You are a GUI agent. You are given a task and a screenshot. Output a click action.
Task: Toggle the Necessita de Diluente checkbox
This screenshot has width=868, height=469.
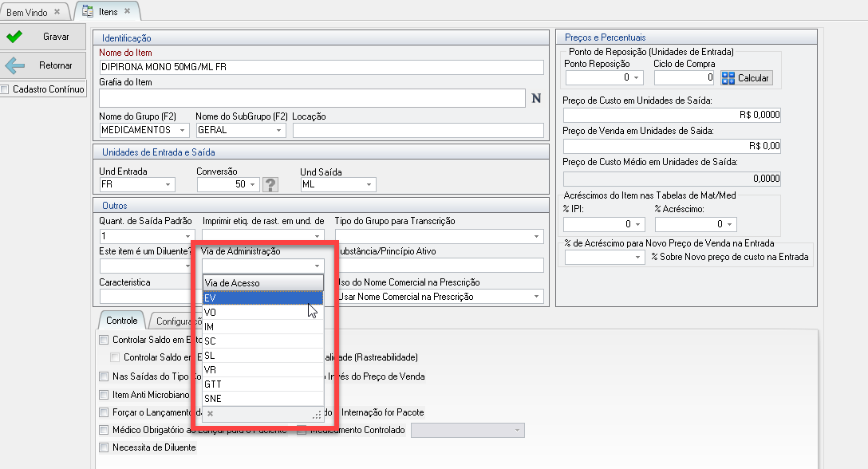coord(104,447)
